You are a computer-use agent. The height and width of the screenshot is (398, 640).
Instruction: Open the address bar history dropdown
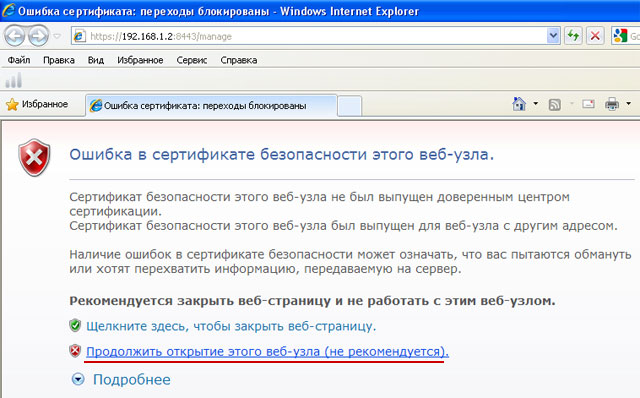(553, 36)
